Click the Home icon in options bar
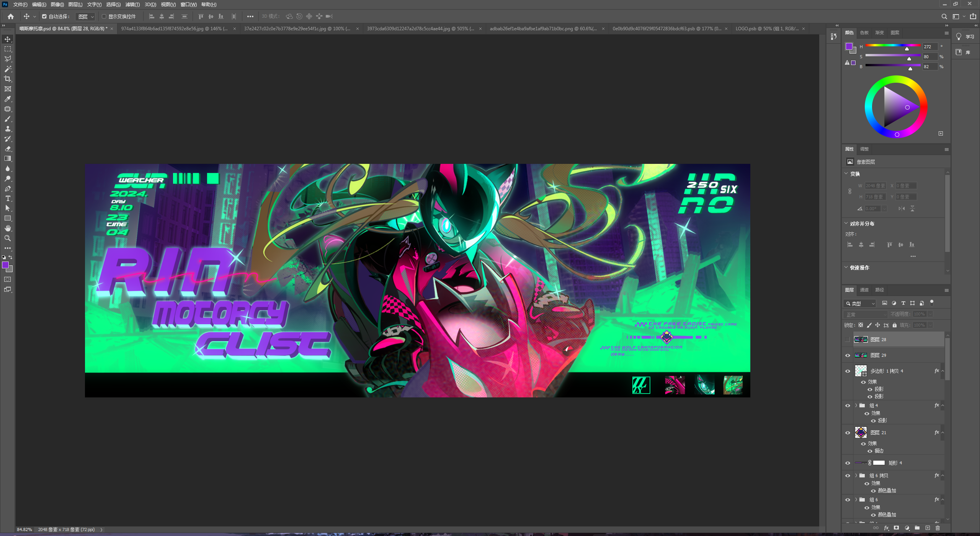Image resolution: width=980 pixels, height=536 pixels. pyautogui.click(x=11, y=16)
